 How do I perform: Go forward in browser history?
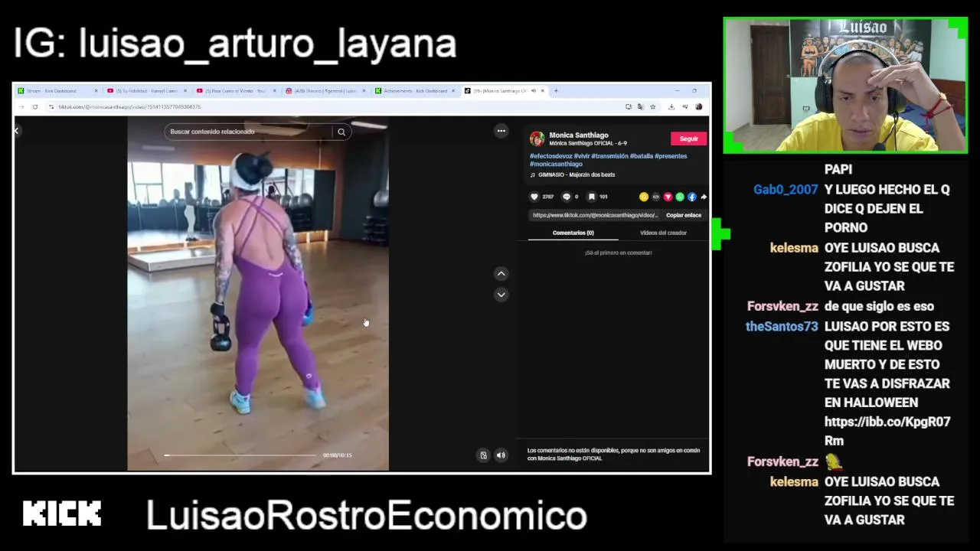[x=21, y=107]
